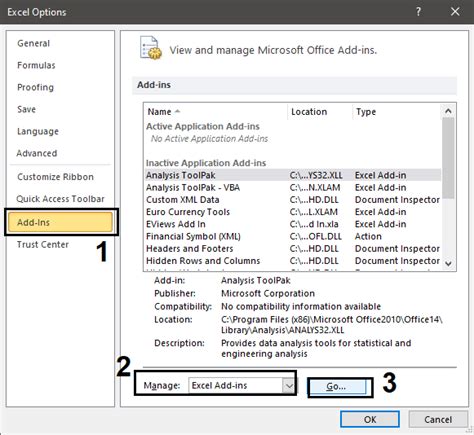Open the General options category

click(x=33, y=43)
